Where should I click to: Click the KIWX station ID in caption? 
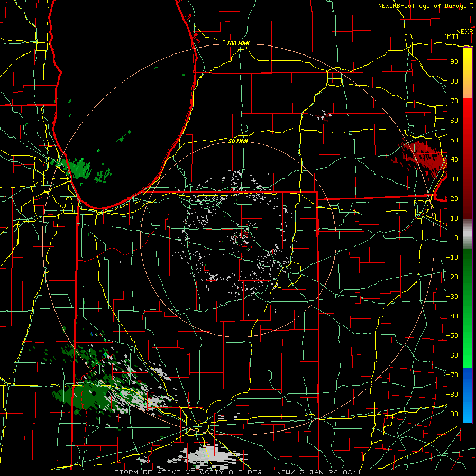point(287,472)
